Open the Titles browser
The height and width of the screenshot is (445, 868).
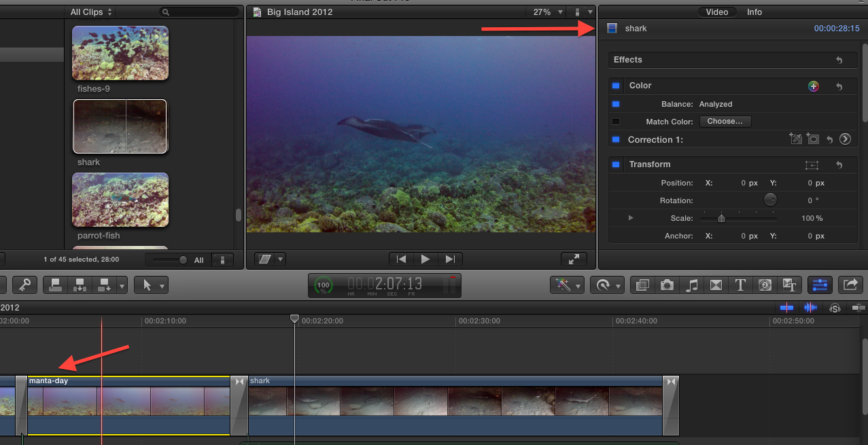point(740,285)
